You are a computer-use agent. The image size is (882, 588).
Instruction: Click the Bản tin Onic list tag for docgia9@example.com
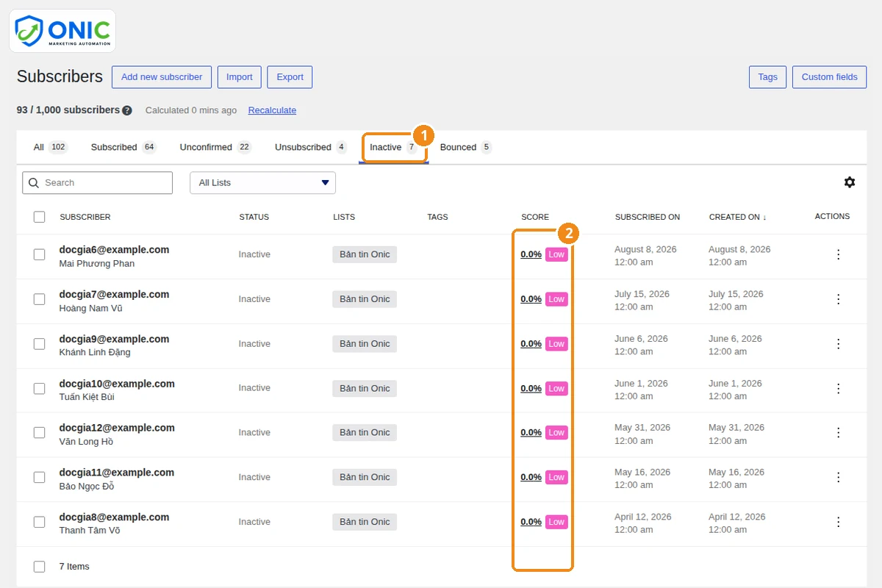point(365,344)
